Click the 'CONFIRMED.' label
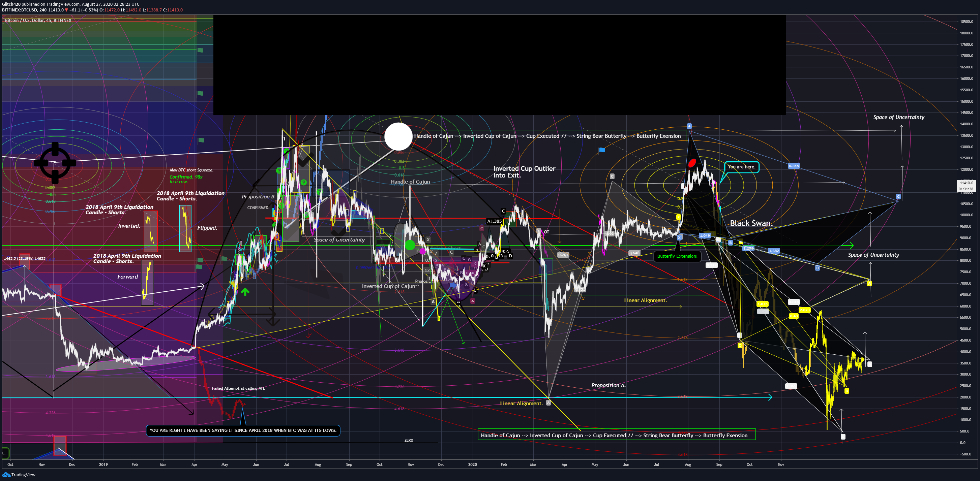This screenshot has height=481, width=980. tap(258, 207)
